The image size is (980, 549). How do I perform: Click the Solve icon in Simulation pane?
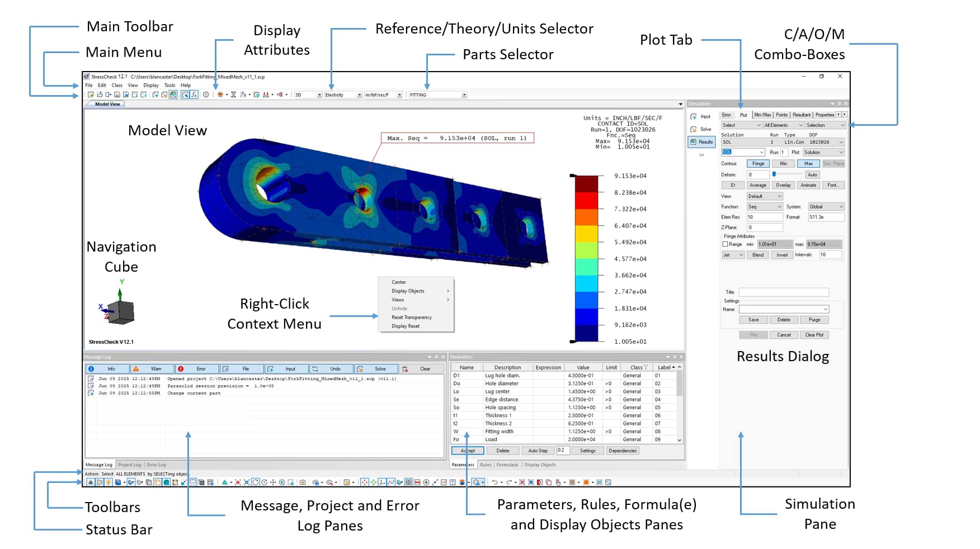[701, 129]
